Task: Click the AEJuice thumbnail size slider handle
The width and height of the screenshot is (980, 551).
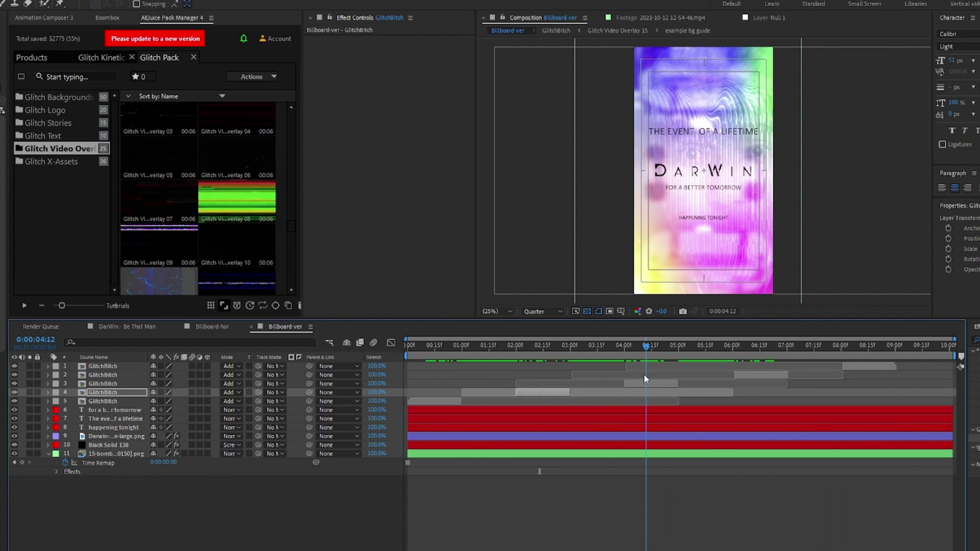Action: coord(62,306)
